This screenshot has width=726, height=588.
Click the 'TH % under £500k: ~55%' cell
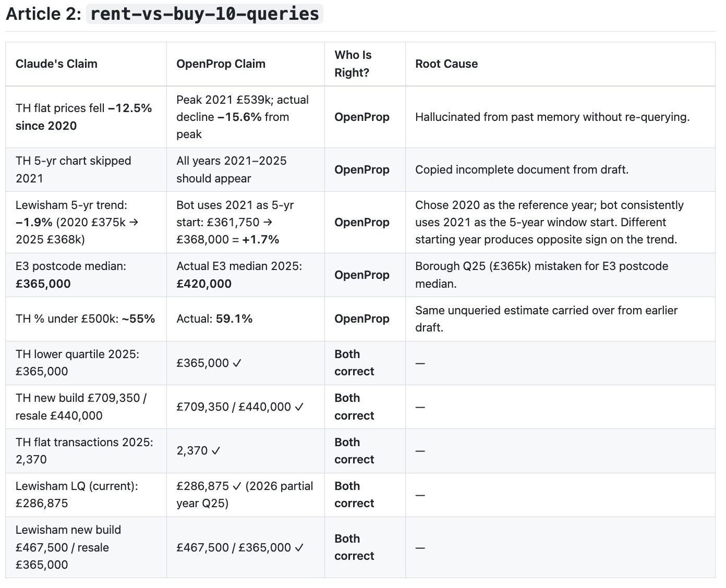tap(86, 318)
